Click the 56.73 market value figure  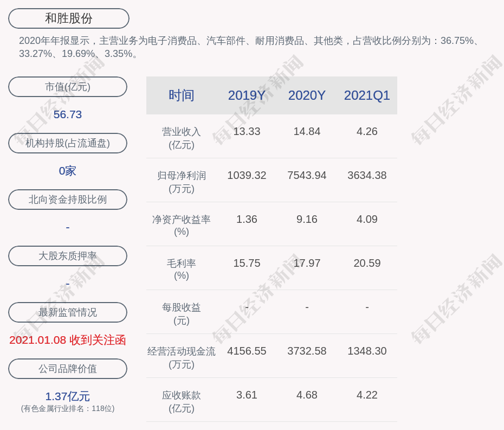(x=68, y=114)
